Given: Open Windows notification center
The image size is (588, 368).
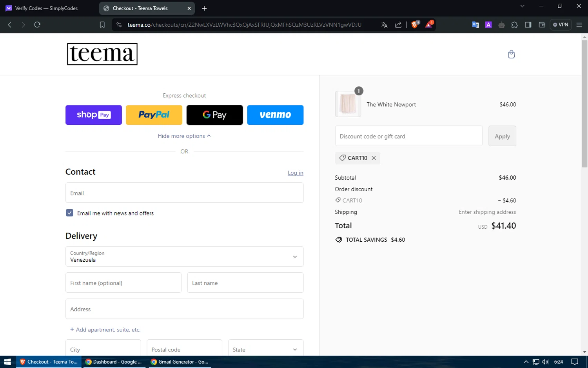Looking at the screenshot, I should click(575, 362).
